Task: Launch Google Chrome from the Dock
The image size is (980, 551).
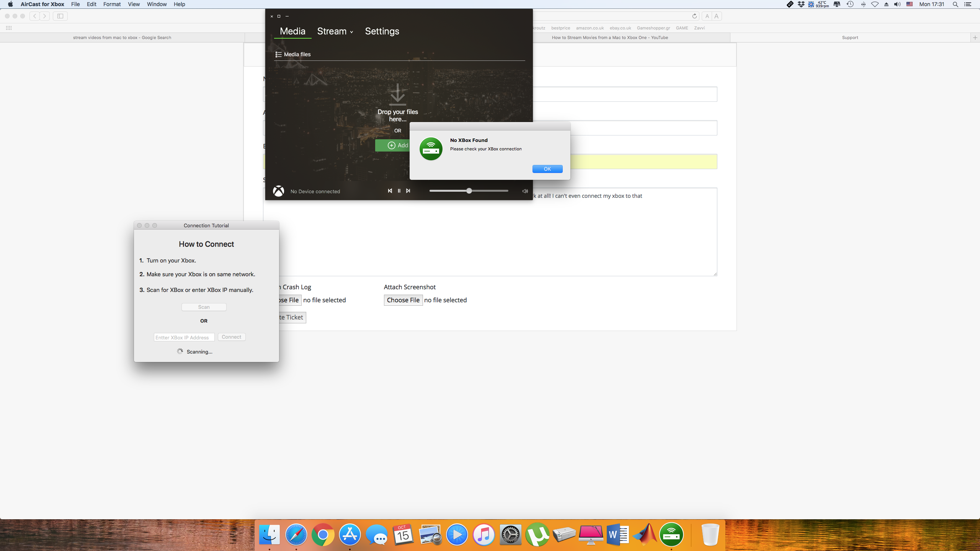Action: [323, 535]
